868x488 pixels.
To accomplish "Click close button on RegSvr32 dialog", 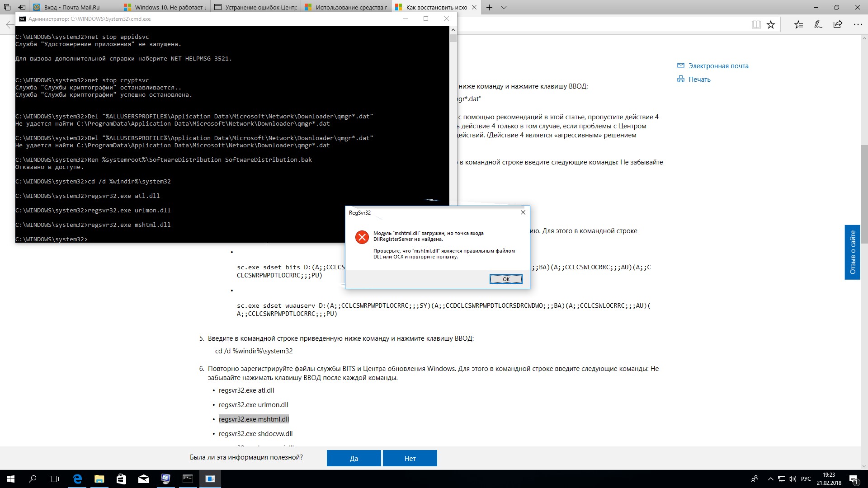I will tap(523, 212).
